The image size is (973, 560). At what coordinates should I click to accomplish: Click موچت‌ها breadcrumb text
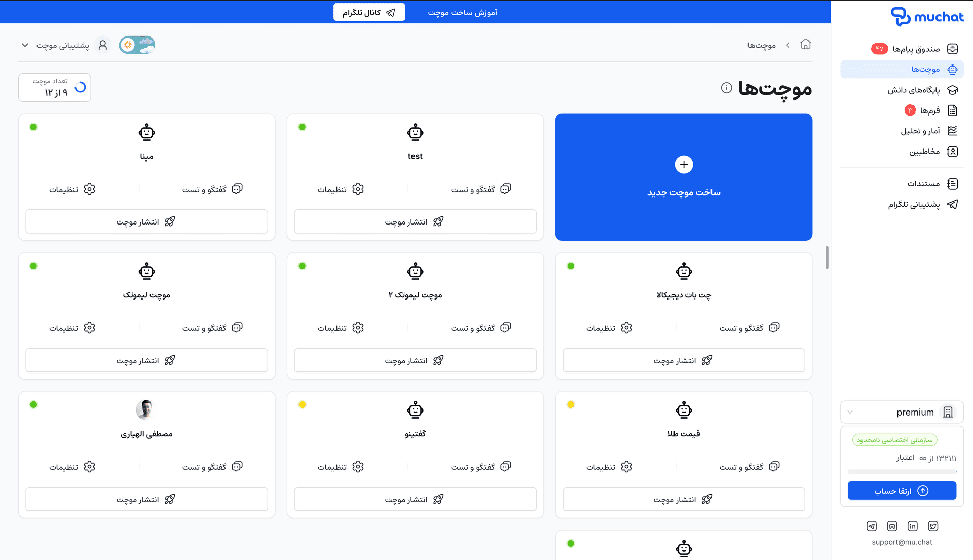click(x=761, y=45)
